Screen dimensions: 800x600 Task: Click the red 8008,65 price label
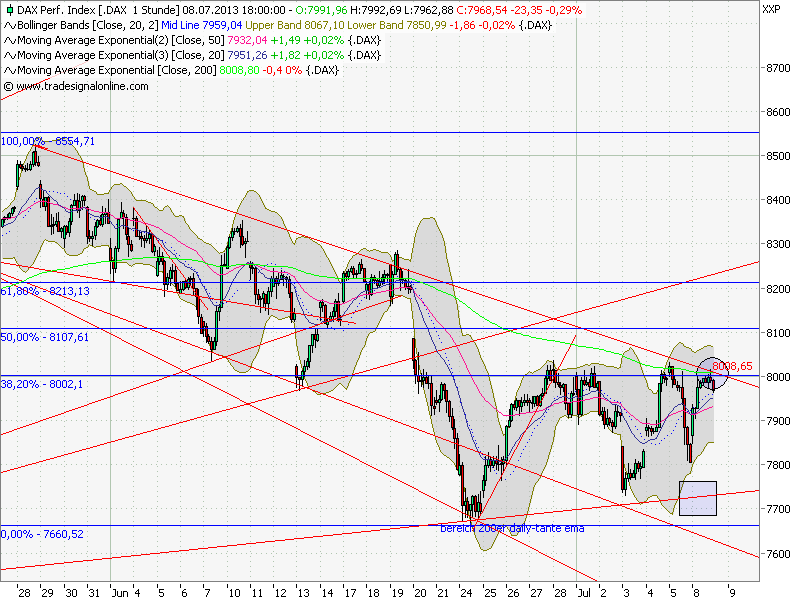(x=732, y=366)
